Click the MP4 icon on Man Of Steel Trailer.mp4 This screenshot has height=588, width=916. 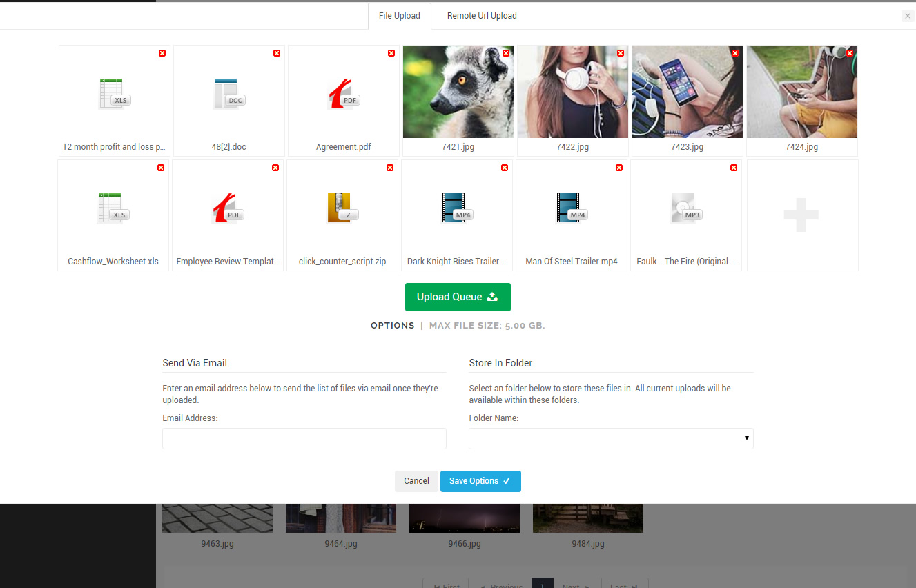(x=571, y=207)
